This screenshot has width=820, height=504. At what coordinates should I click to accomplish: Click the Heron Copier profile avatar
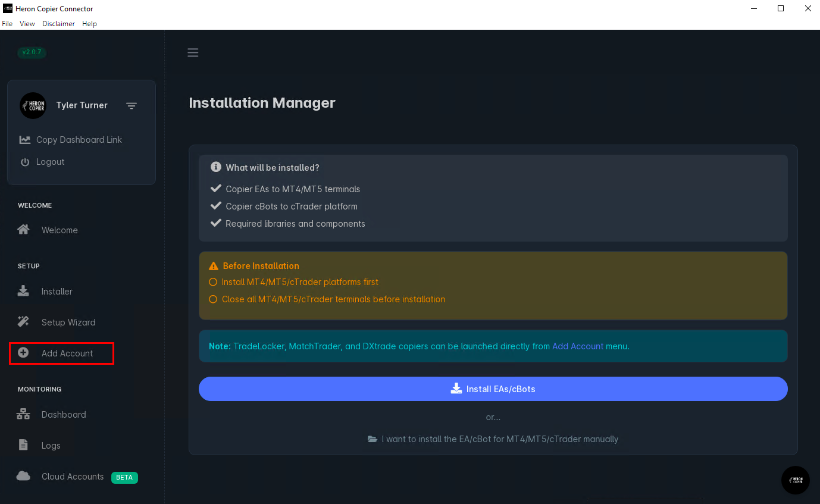point(33,105)
